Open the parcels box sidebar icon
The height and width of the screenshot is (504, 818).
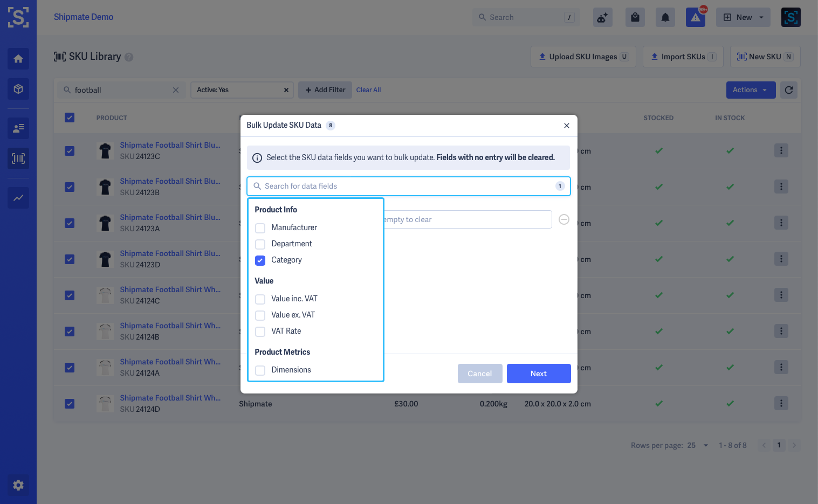18,89
